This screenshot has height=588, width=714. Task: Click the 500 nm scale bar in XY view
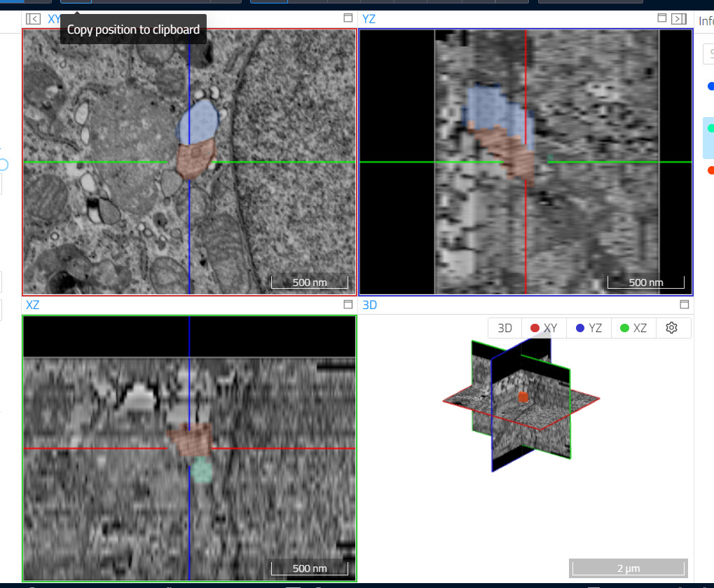tap(309, 282)
